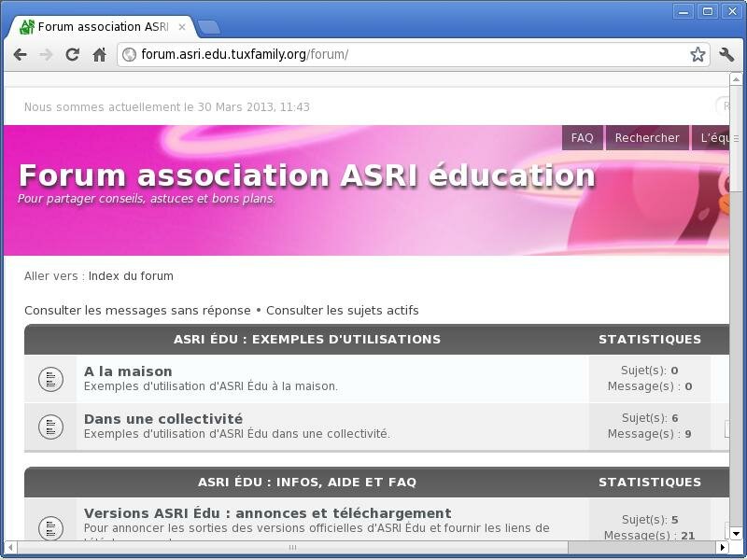Click the horizontal scrollbar right arrow
The image size is (747, 560).
[x=723, y=547]
